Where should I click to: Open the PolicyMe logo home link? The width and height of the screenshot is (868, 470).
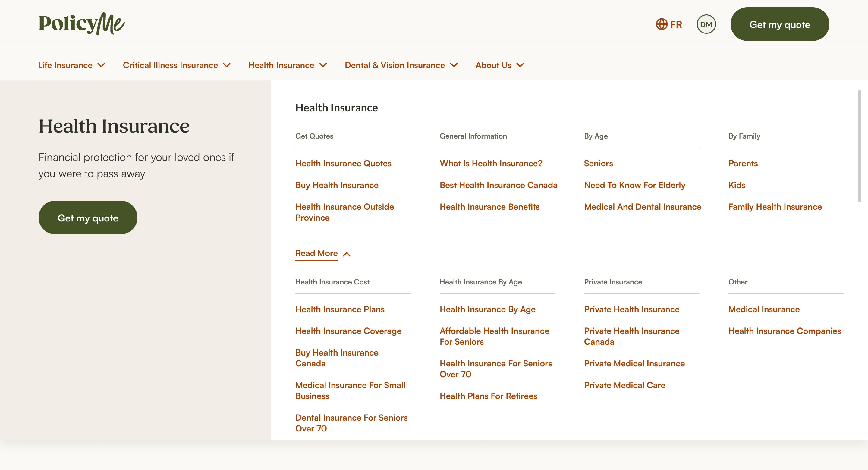[x=82, y=23]
